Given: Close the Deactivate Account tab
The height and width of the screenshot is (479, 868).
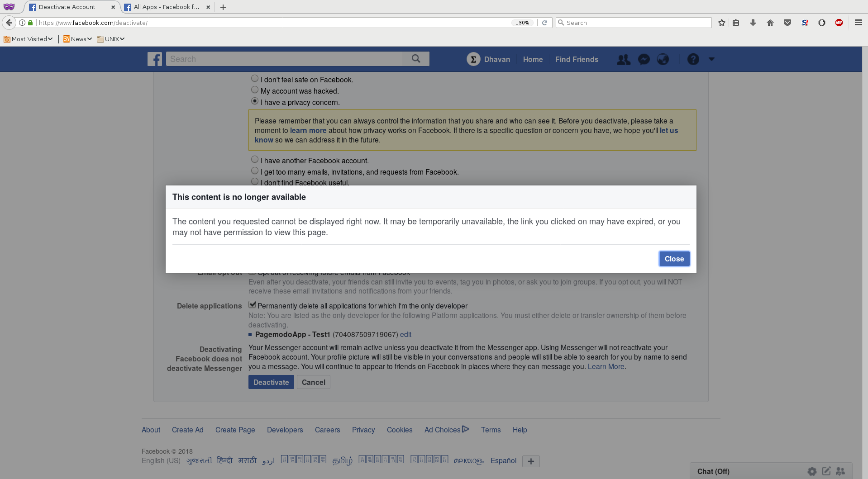Looking at the screenshot, I should [x=113, y=7].
